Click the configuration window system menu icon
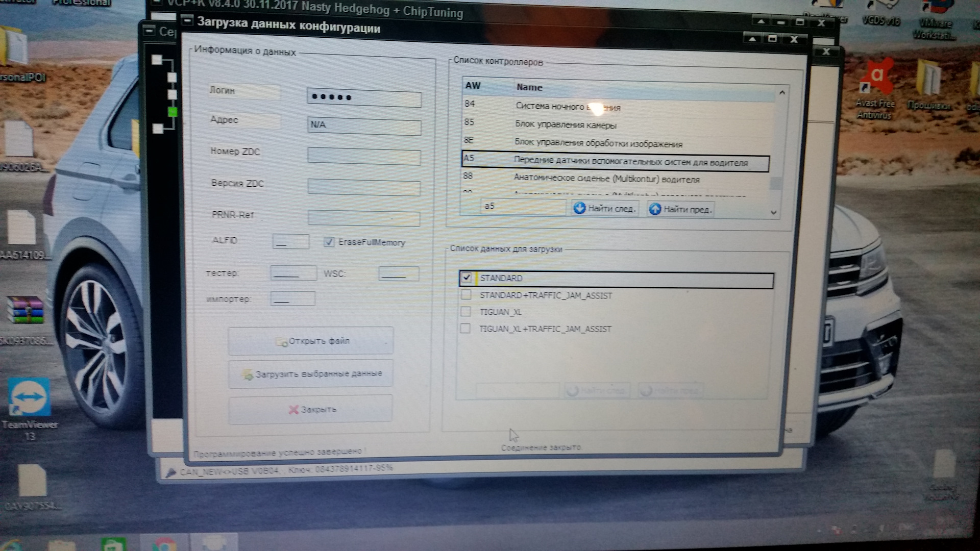Screen dimensions: 980x551 (187, 20)
